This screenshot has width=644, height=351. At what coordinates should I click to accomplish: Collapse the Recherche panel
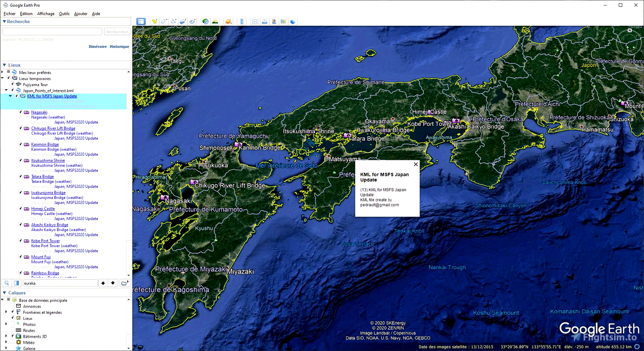[5, 22]
